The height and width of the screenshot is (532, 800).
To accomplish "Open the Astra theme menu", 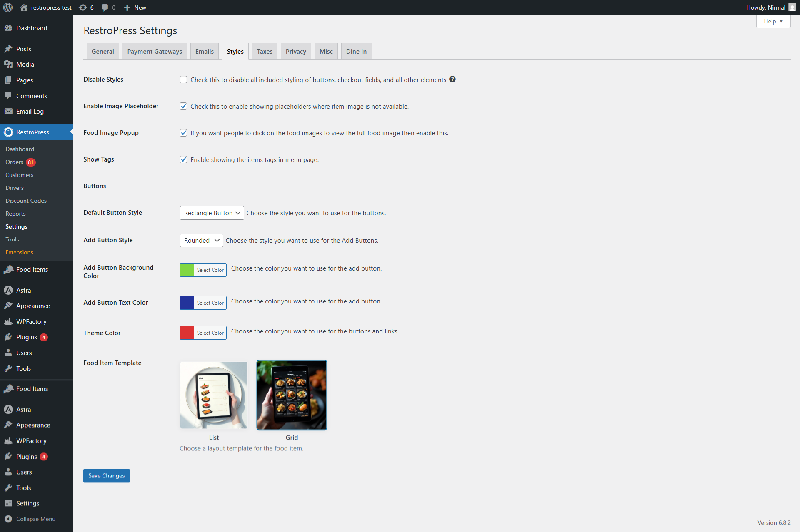I will pyautogui.click(x=23, y=290).
